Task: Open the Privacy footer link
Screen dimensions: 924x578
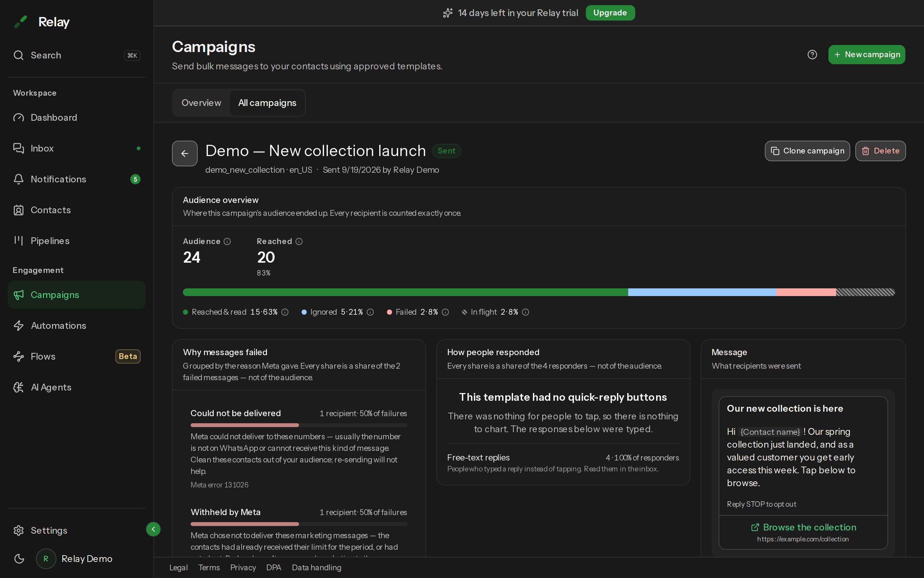Action: coord(243,568)
